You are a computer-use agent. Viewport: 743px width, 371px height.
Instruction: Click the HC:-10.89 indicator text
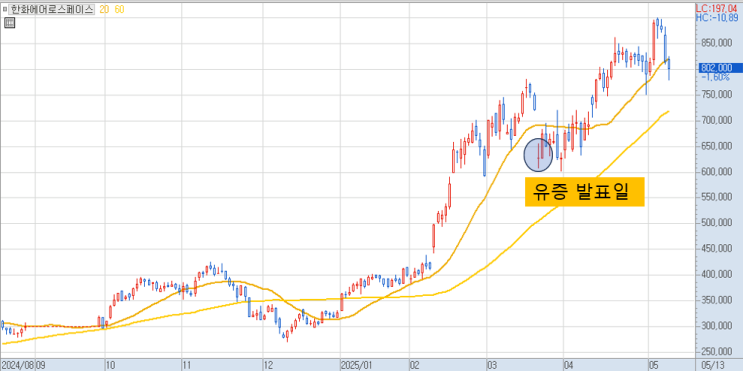(716, 18)
